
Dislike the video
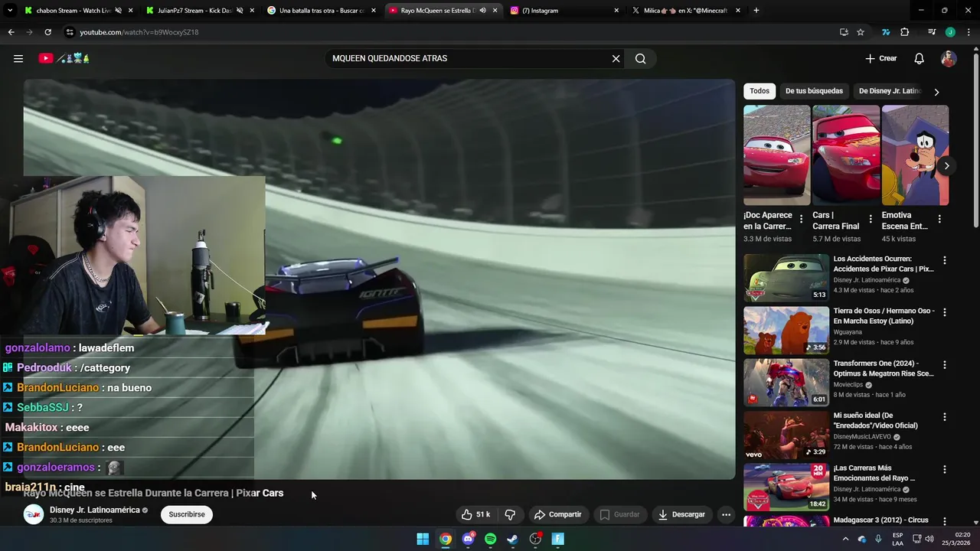pyautogui.click(x=510, y=514)
